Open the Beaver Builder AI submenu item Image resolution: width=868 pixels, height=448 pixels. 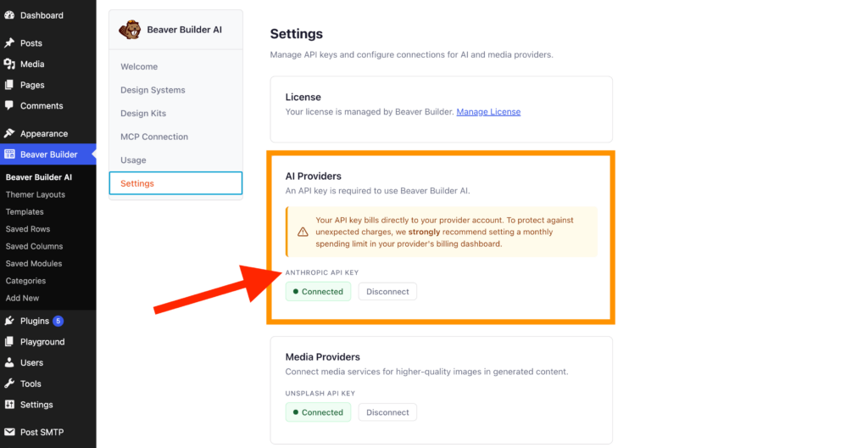(x=39, y=176)
